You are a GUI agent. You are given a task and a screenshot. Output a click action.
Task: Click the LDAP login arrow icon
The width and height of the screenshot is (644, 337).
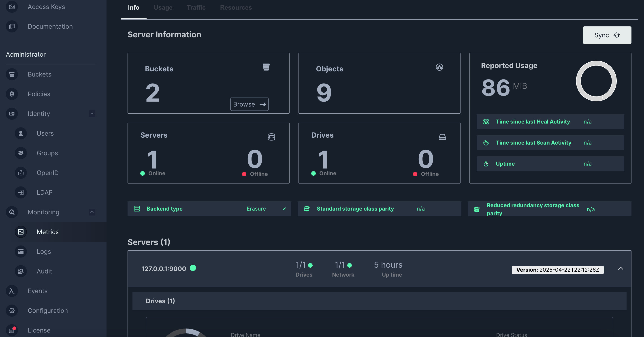pyautogui.click(x=21, y=192)
